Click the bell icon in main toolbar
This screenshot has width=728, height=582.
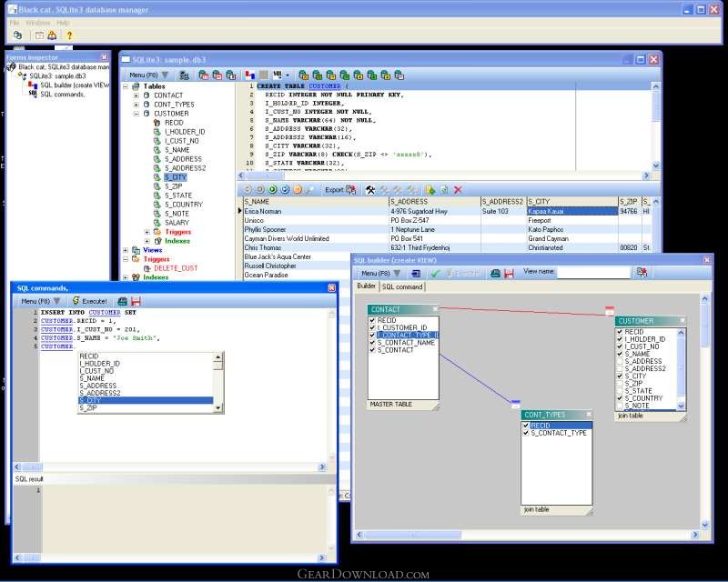click(52, 35)
